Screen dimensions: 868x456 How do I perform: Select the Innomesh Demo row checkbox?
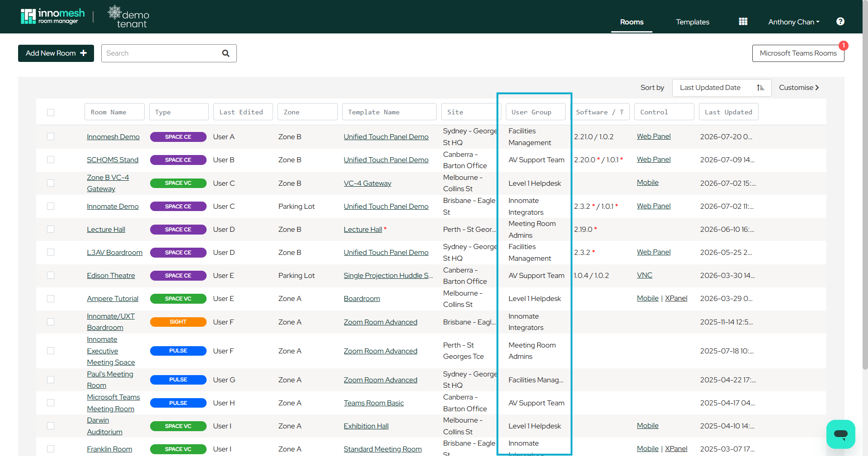click(51, 136)
